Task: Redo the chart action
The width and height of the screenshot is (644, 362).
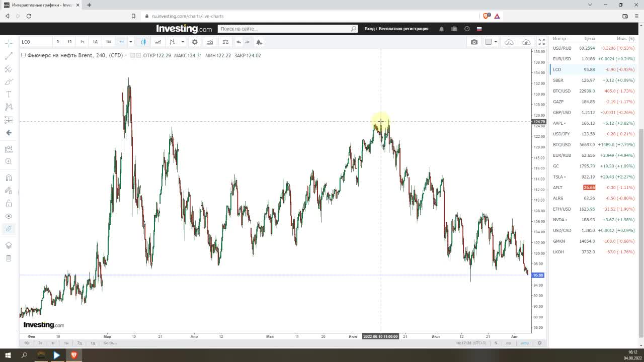Action: pos(247,42)
